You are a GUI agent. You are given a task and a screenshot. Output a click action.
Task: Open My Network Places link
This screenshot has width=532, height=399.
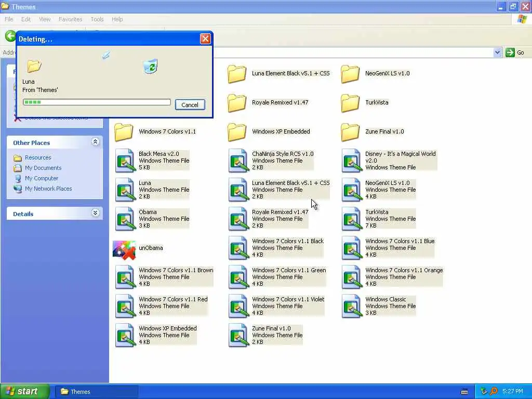point(48,189)
